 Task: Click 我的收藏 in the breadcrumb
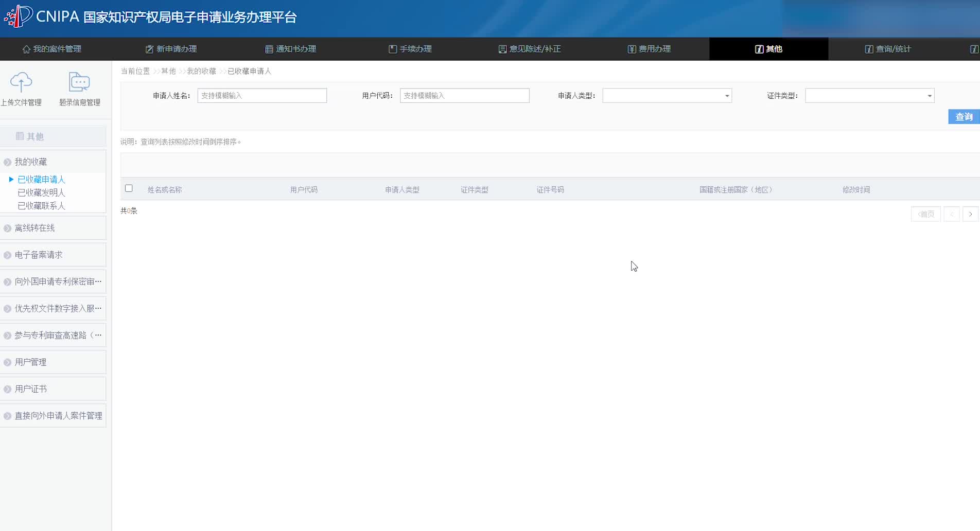point(201,71)
